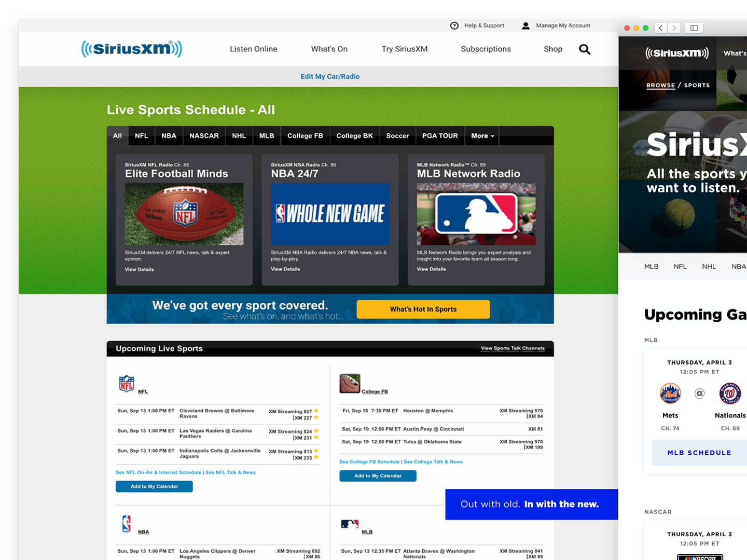The image size is (747, 560).
Task: Click the Nationals team logo in new site
Action: pyautogui.click(x=730, y=394)
